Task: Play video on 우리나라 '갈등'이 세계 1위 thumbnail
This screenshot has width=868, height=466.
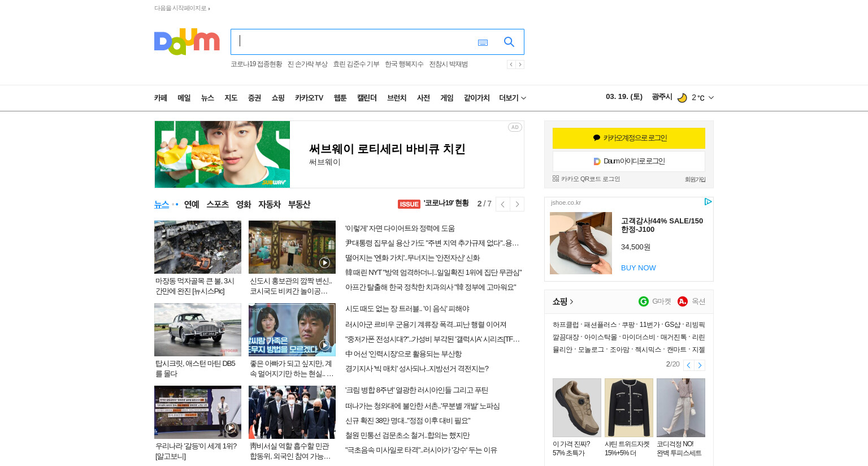Action: pos(231,428)
